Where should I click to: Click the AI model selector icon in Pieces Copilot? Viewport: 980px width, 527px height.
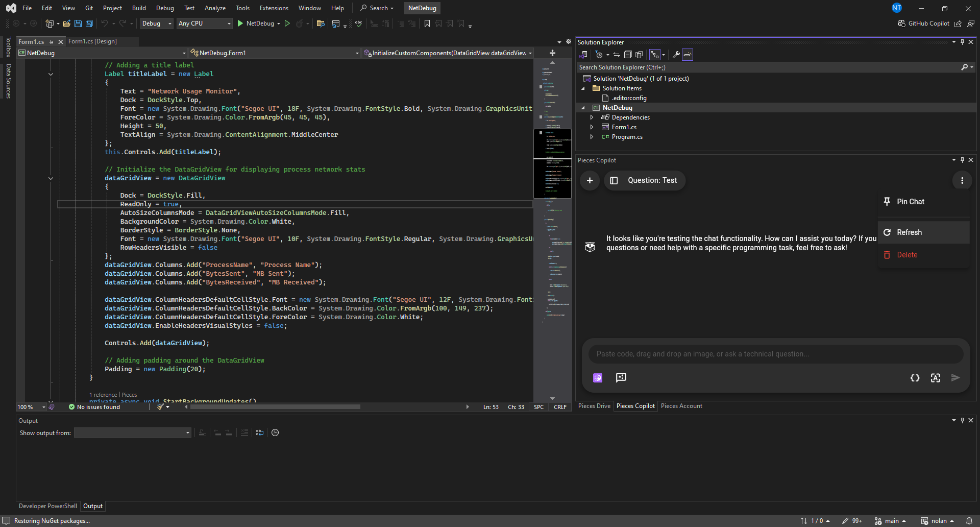[598, 378]
